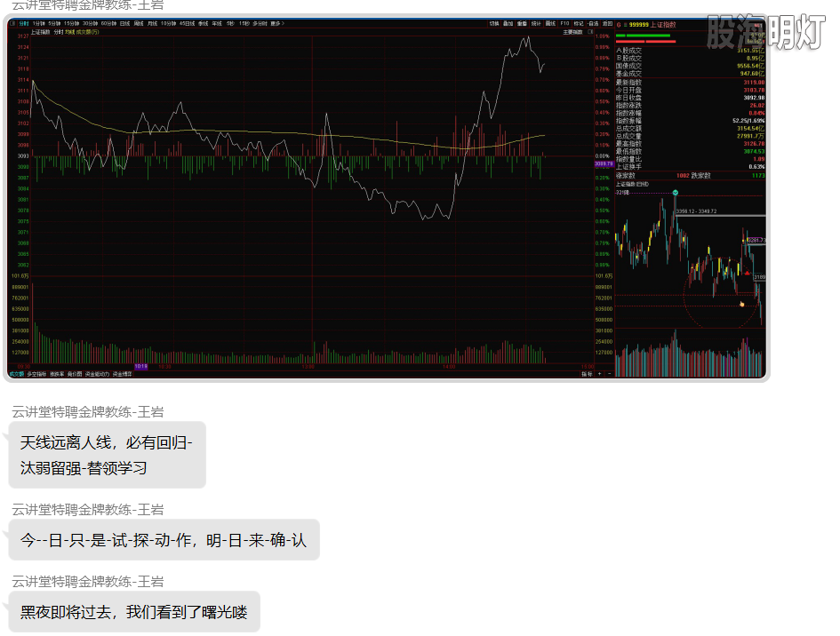
Task: Select the 涨跌率 indicator tab
Action: [57, 374]
